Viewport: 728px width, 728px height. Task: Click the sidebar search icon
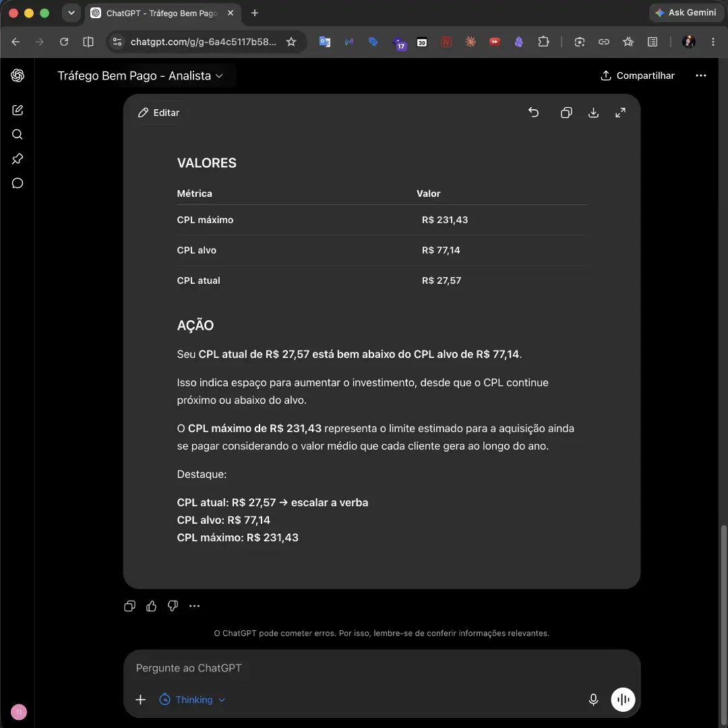click(17, 135)
